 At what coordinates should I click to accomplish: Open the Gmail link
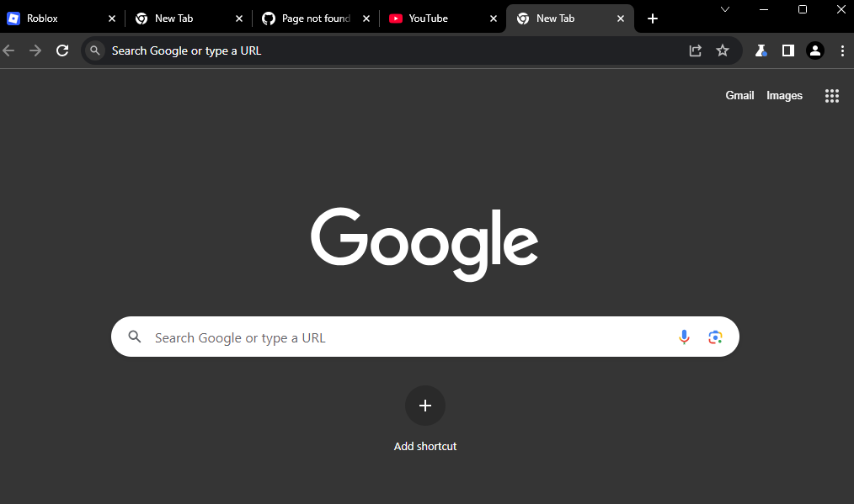739,96
